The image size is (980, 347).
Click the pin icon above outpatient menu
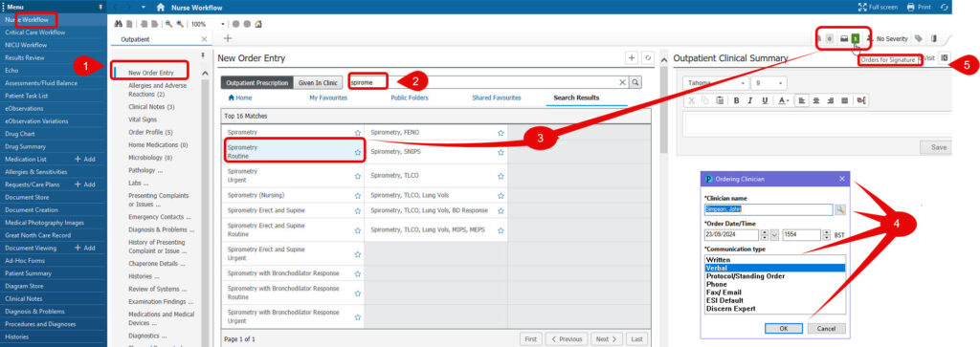pyautogui.click(x=202, y=54)
